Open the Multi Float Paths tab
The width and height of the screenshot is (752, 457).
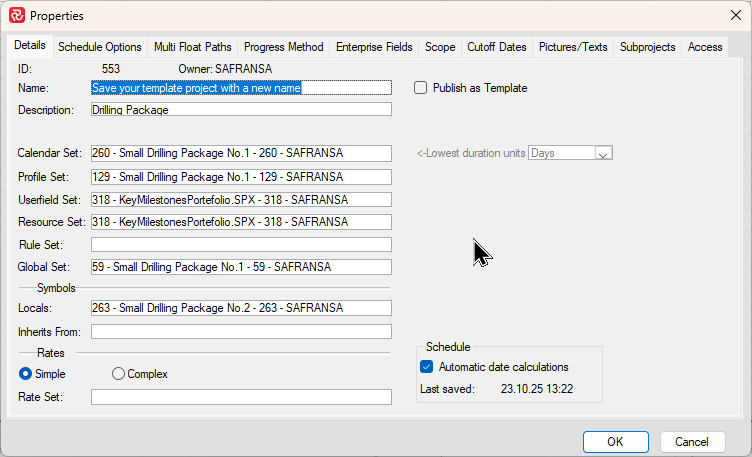coord(192,47)
